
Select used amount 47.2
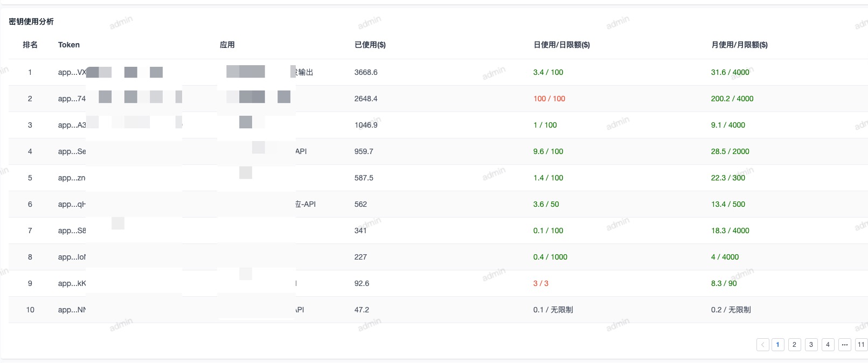tap(362, 310)
